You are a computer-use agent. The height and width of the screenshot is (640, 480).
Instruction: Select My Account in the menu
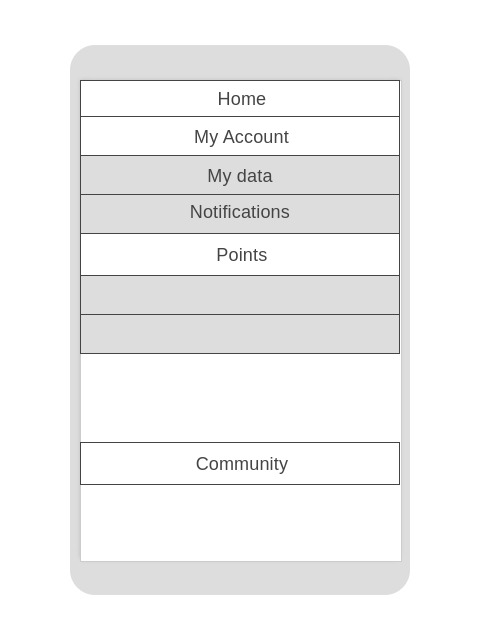[240, 136]
